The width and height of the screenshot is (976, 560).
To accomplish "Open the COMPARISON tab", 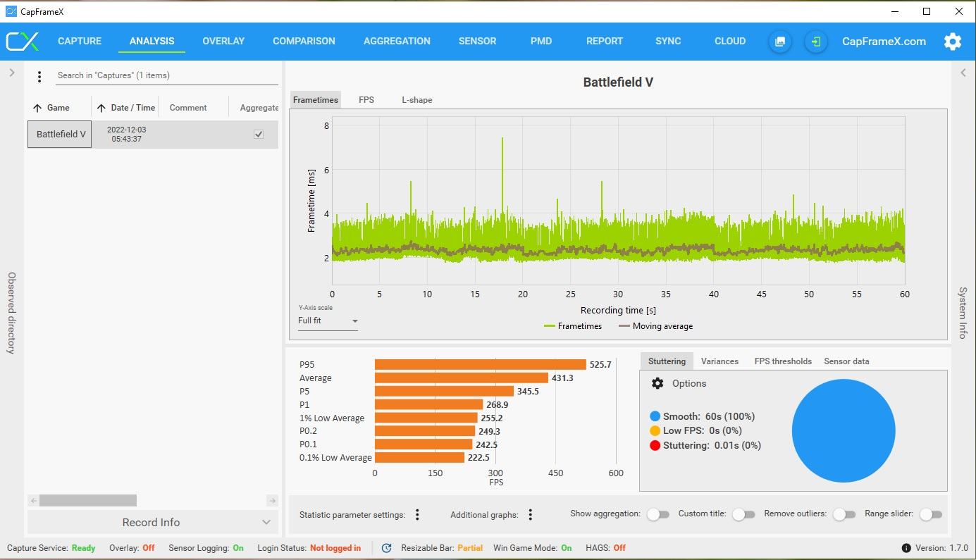I will point(304,41).
